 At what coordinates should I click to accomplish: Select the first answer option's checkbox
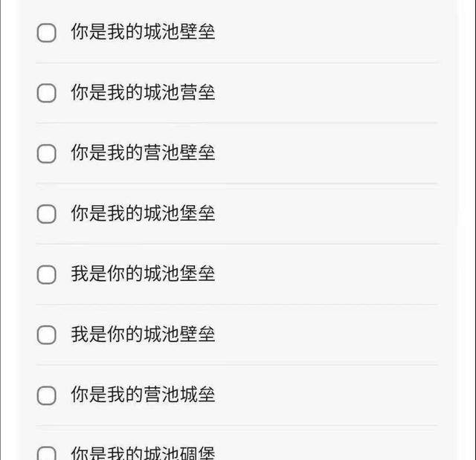47,33
